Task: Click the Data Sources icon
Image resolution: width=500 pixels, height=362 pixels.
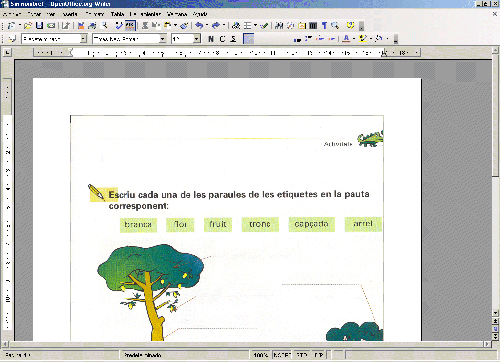Action: (x=313, y=25)
